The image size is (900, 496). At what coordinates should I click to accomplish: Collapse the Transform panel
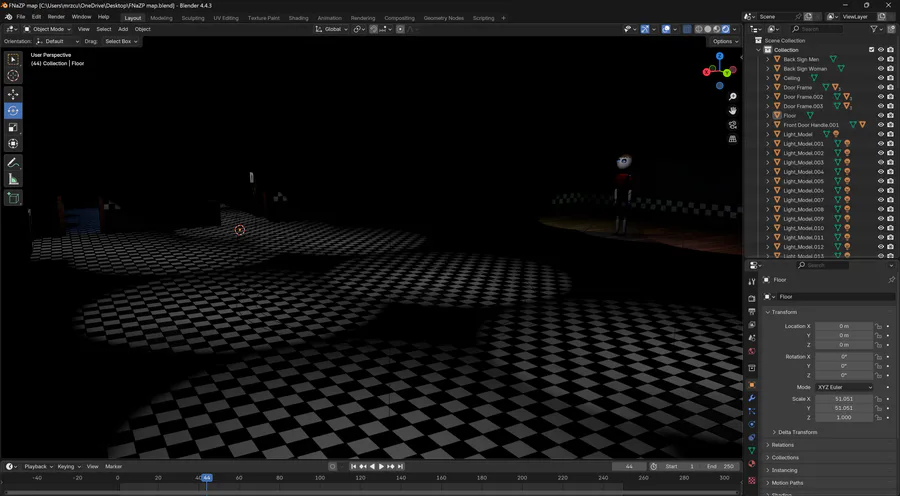(784, 312)
